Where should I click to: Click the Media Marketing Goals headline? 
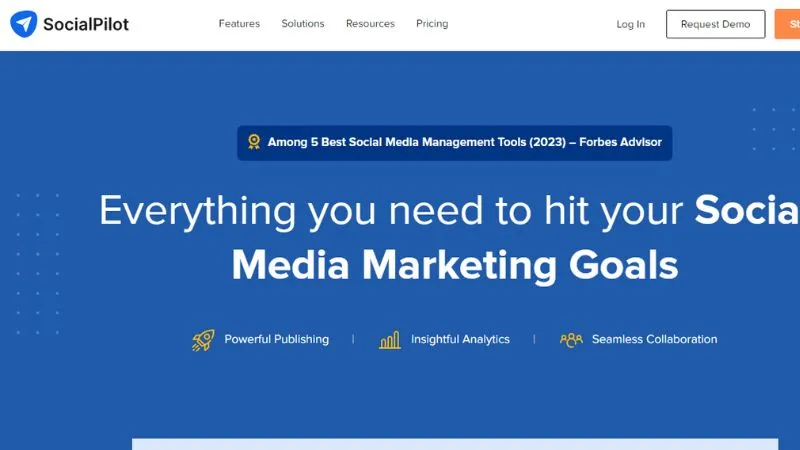coord(455,265)
